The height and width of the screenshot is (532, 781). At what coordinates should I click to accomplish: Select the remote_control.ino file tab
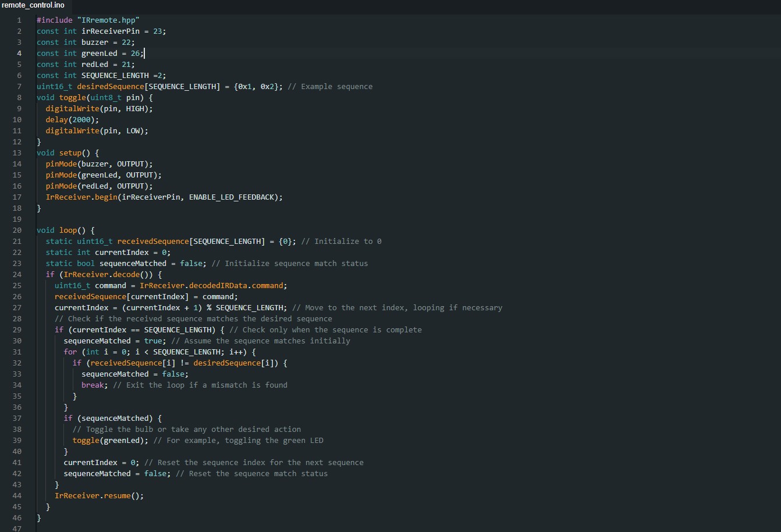click(x=34, y=5)
